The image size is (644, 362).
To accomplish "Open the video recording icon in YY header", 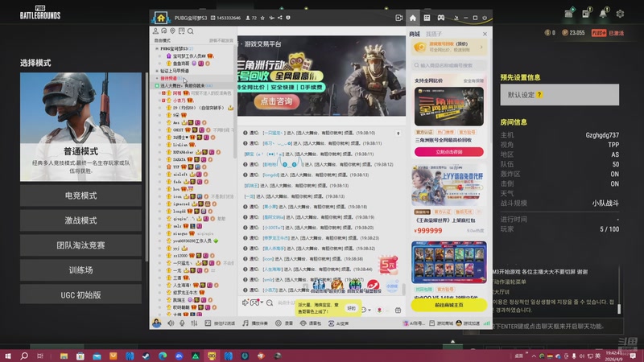I will [x=398, y=18].
